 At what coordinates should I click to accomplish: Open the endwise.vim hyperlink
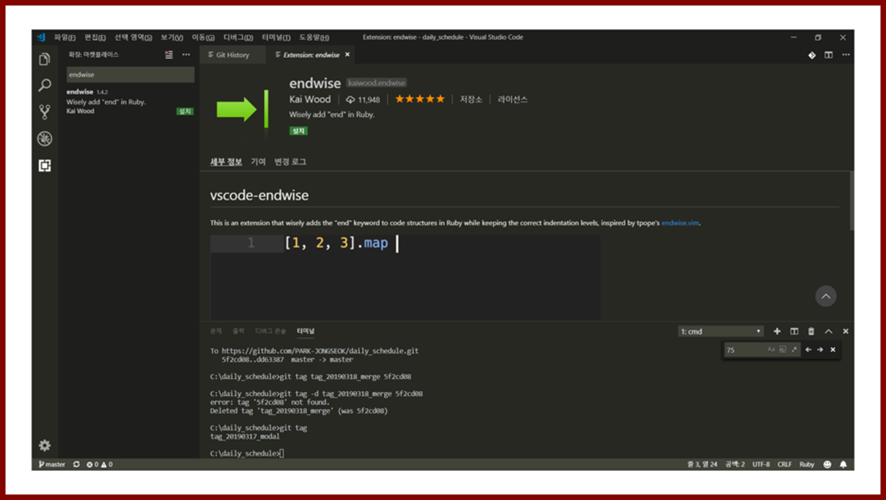tap(680, 223)
